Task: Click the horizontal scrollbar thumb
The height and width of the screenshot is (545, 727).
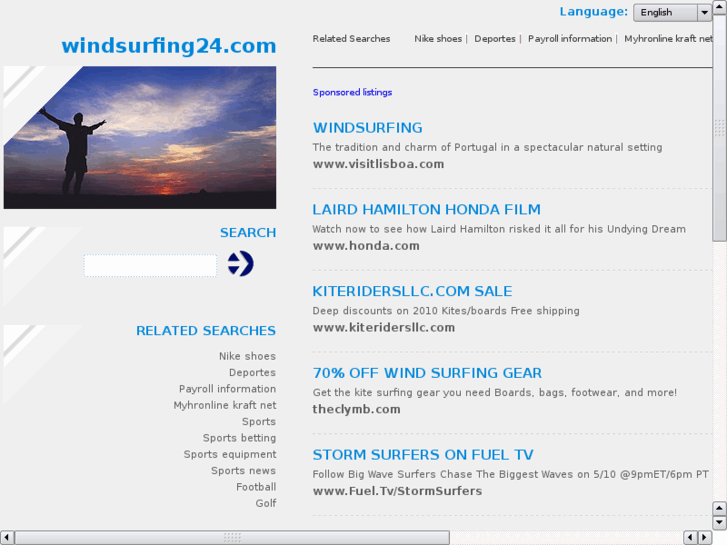Action: tap(232, 538)
